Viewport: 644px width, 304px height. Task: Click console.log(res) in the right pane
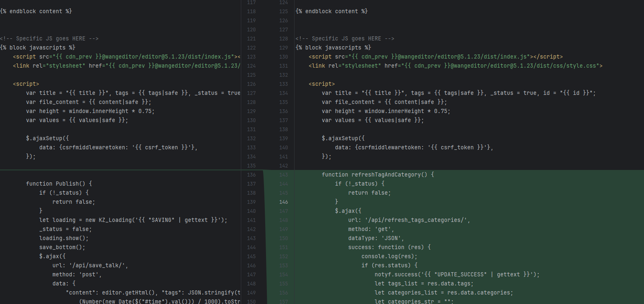pos(390,257)
